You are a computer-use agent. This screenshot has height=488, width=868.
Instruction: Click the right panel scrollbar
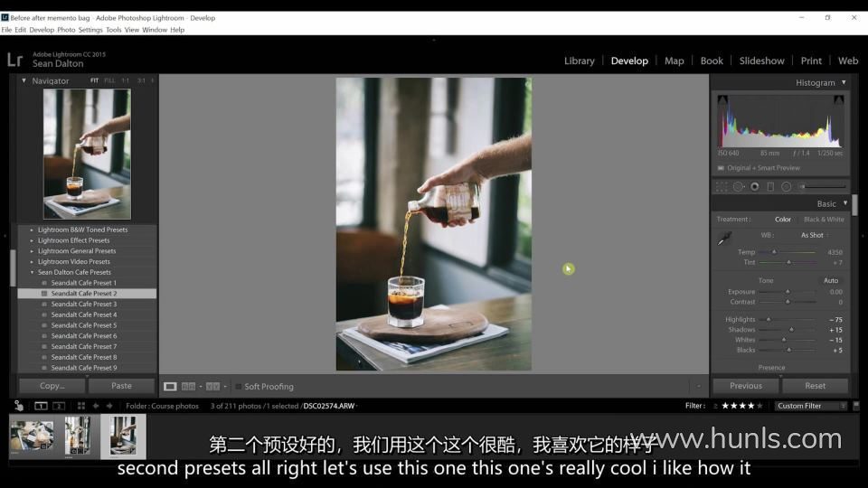pos(854,205)
